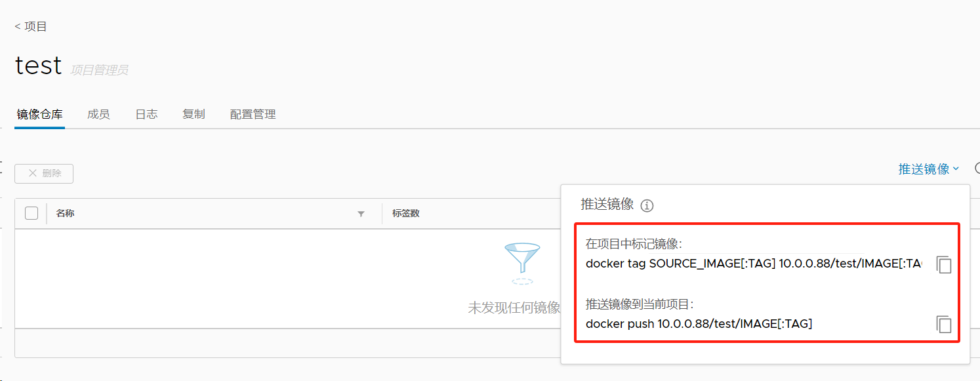The height and width of the screenshot is (381, 980).
Task: Switch to the 成员 tab
Action: (x=98, y=114)
